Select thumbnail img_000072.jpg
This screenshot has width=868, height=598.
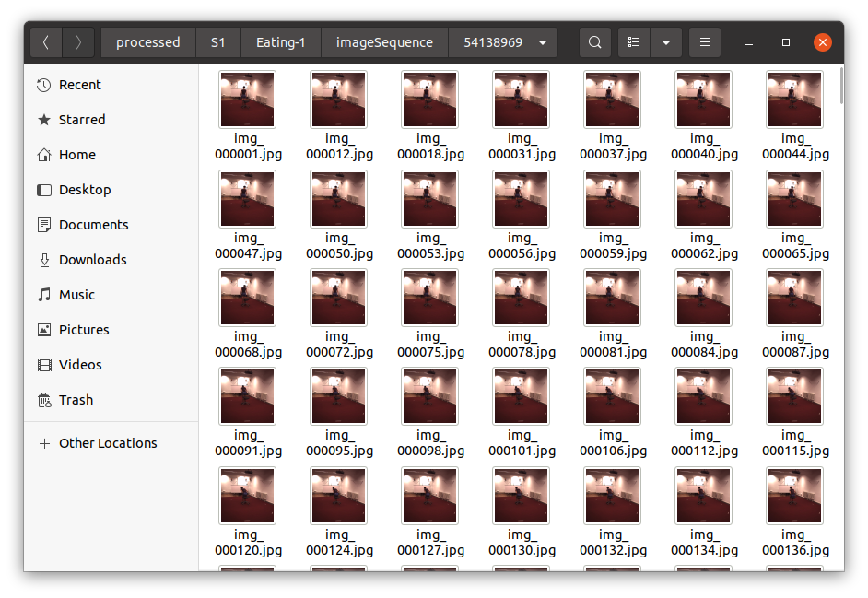[339, 298]
